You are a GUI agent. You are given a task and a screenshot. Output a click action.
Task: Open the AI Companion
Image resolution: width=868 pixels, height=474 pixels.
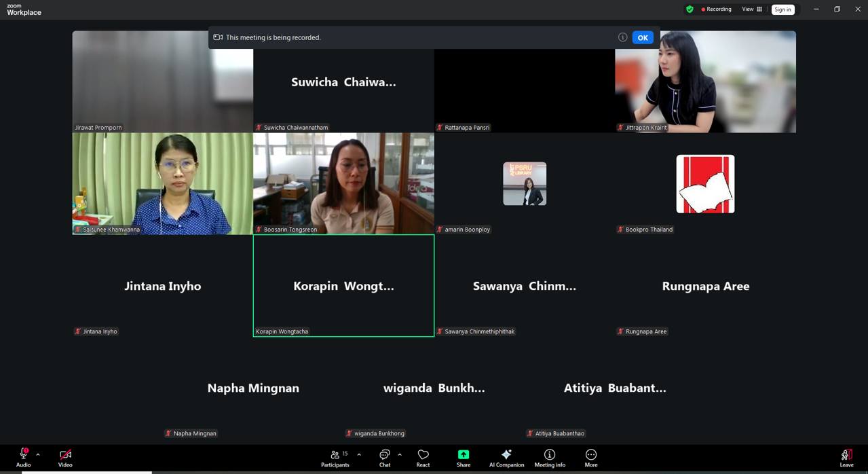click(506, 457)
